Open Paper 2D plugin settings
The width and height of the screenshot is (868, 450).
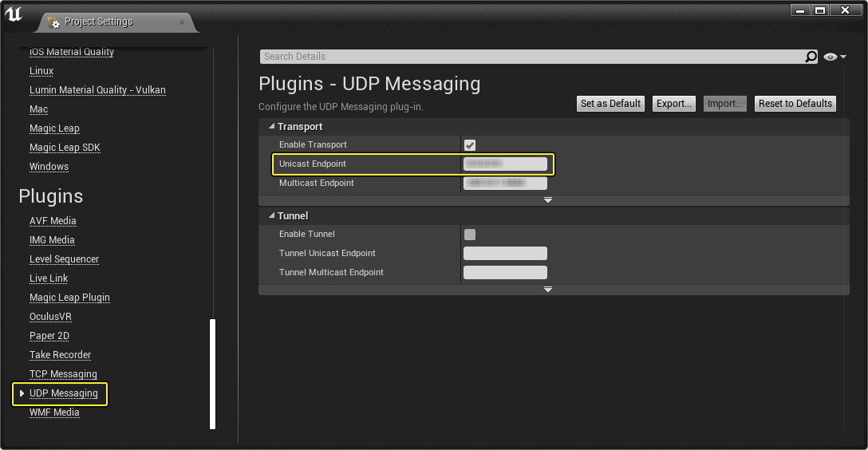tap(49, 336)
